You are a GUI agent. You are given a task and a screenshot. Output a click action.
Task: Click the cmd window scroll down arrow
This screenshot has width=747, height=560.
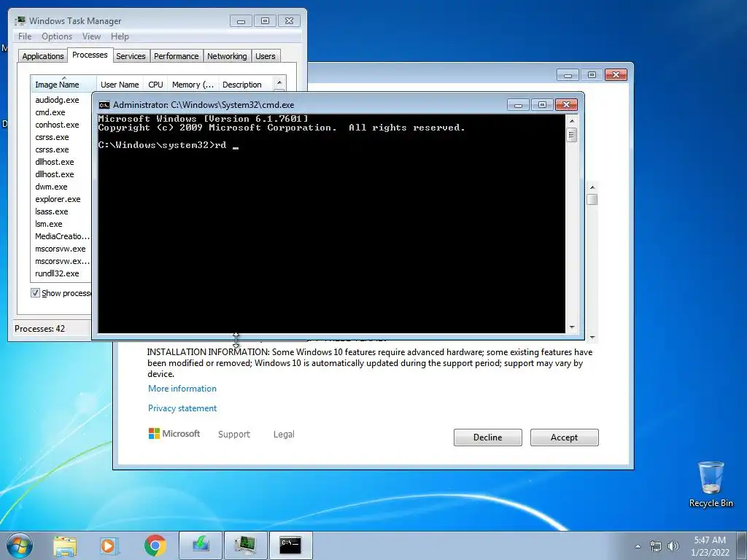click(572, 327)
